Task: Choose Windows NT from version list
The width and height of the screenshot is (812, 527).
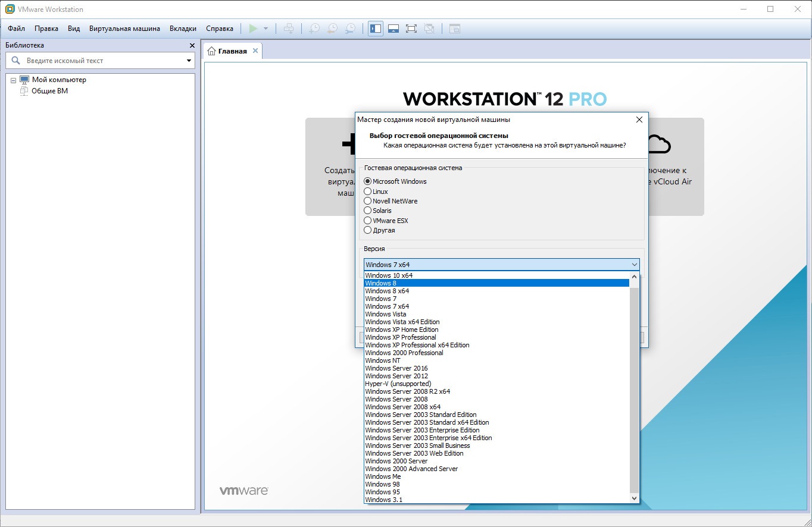Action: [496, 360]
